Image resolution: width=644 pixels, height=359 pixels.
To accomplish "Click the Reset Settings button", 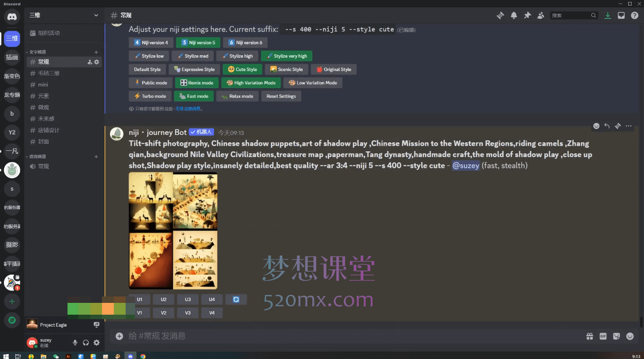I will pos(281,96).
